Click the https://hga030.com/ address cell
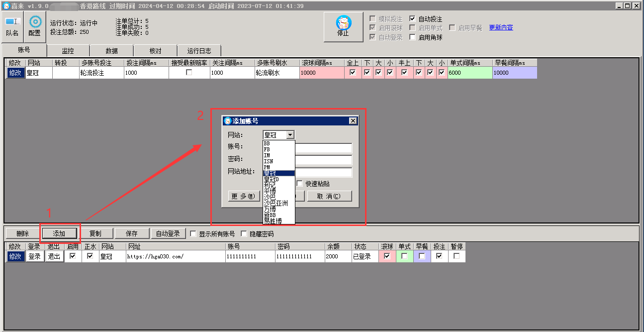The image size is (644, 332). pyautogui.click(x=175, y=256)
